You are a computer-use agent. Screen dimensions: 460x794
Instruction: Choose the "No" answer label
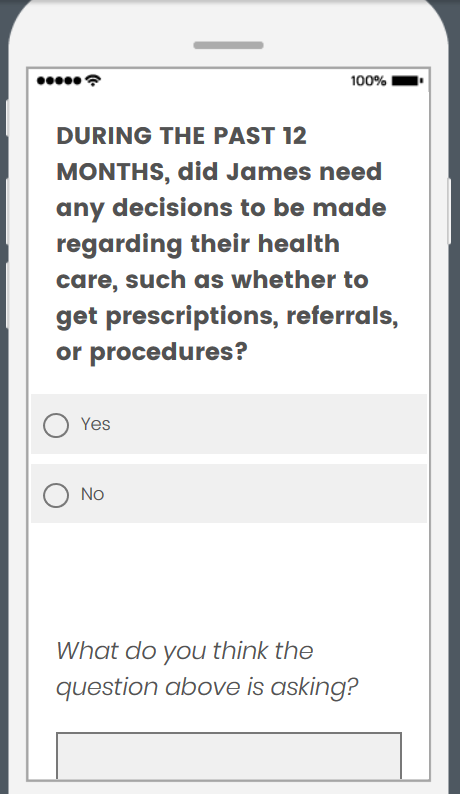pos(93,494)
